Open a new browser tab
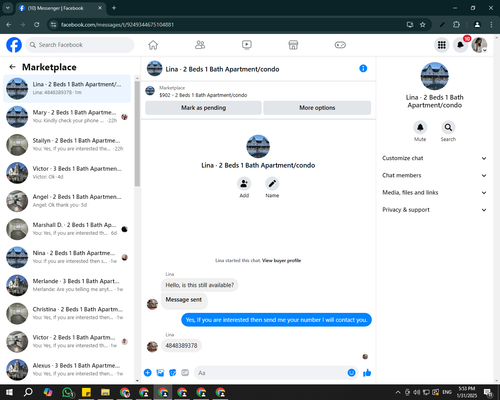Screen dimensions: 500x400 click(x=114, y=8)
